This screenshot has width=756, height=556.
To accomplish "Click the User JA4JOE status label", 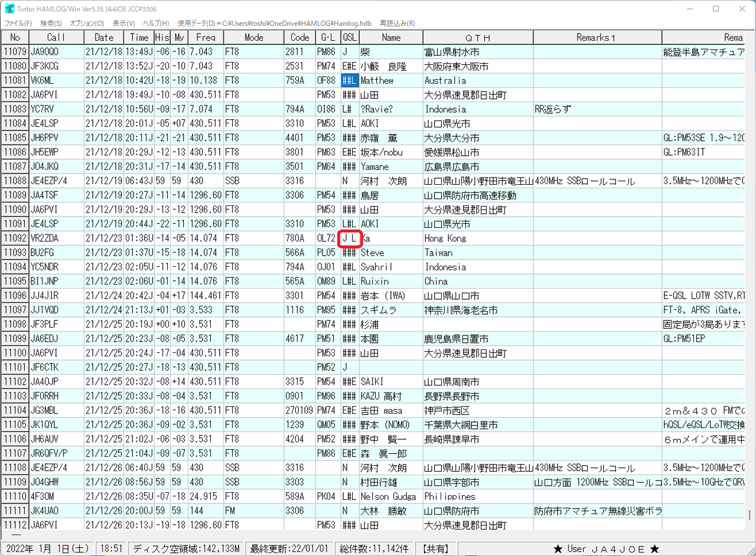I will pos(606,549).
